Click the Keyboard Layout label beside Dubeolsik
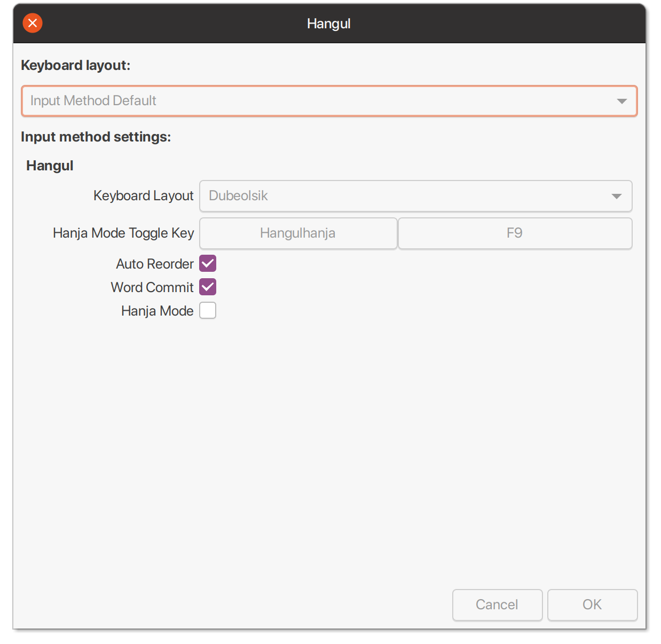This screenshot has width=661, height=644. (x=143, y=196)
